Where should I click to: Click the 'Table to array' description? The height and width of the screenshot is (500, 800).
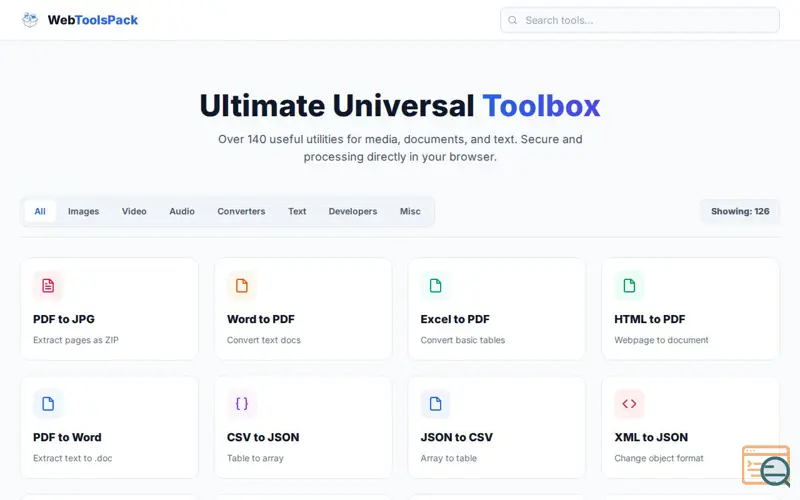point(255,458)
